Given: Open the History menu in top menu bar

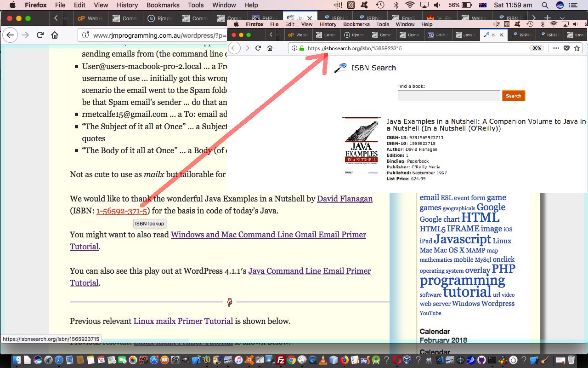Looking at the screenshot, I should coord(127,5).
